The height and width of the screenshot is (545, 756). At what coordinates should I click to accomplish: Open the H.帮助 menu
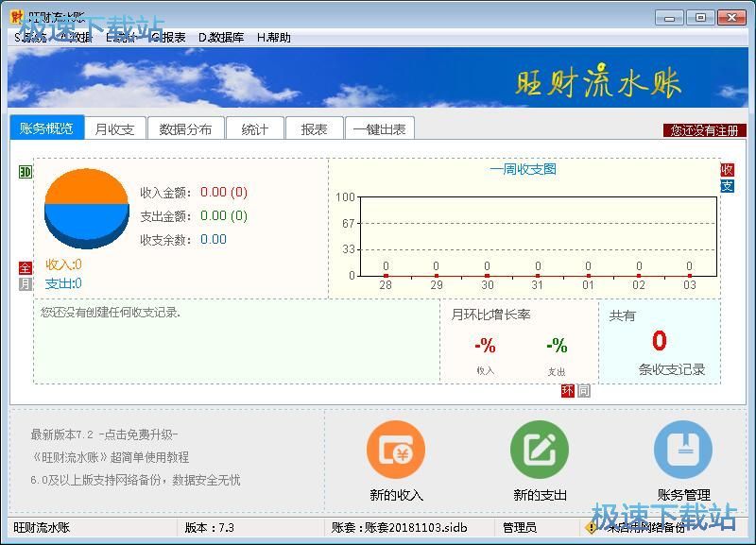pos(274,38)
